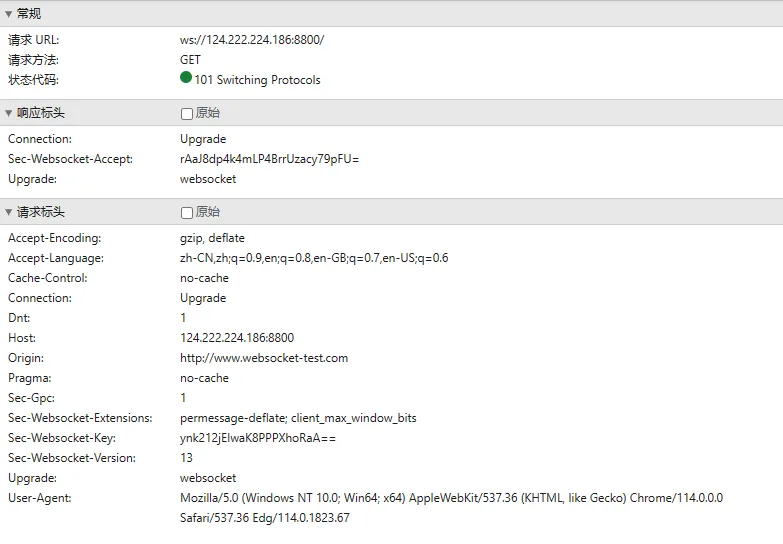Click the Origin value www.websocket-test.com
Image resolution: width=783 pixels, height=544 pixels.
(x=264, y=358)
